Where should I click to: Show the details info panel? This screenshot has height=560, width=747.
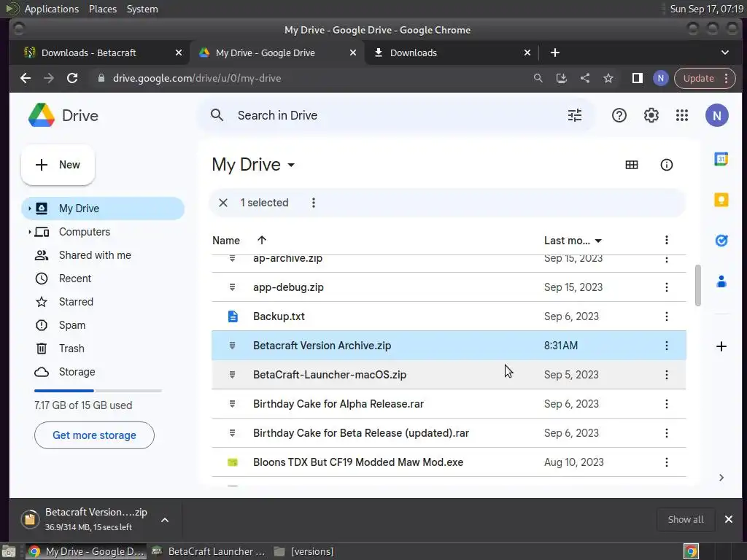pos(666,165)
